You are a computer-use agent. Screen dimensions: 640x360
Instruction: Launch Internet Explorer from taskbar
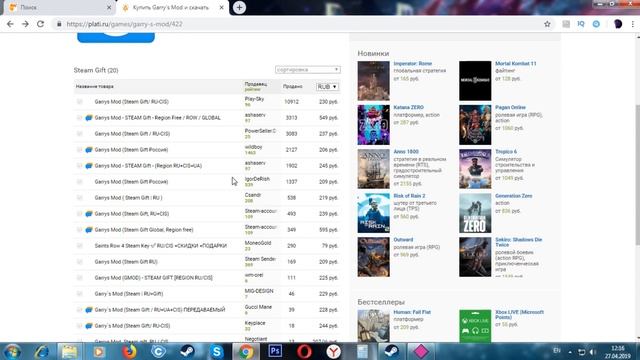(x=42, y=351)
